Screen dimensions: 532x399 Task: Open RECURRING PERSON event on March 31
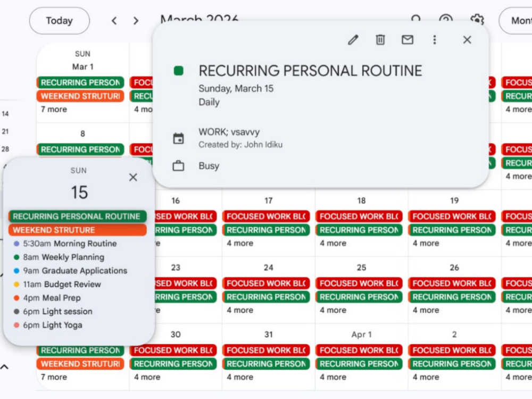[x=266, y=364]
